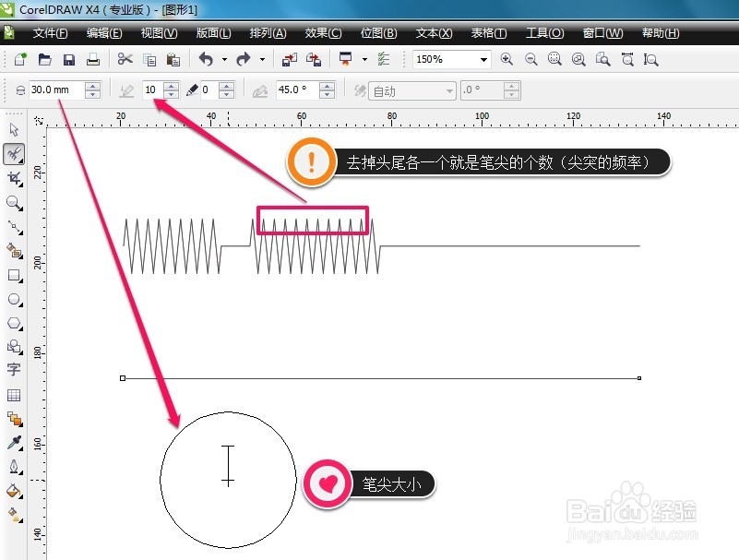
Task: Click the Export icon
Action: 314,59
